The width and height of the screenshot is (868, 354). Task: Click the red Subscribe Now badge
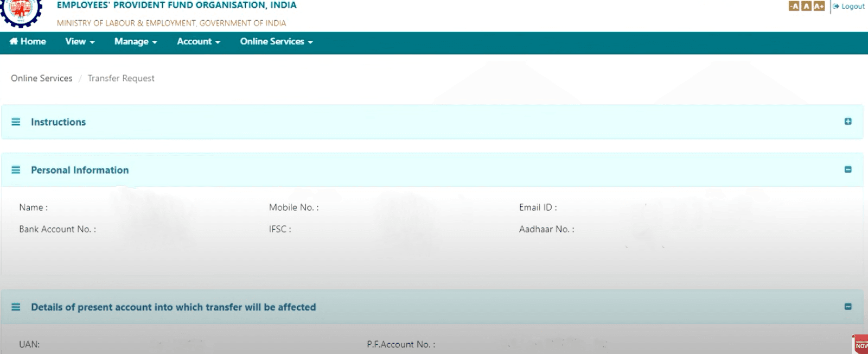click(x=860, y=344)
